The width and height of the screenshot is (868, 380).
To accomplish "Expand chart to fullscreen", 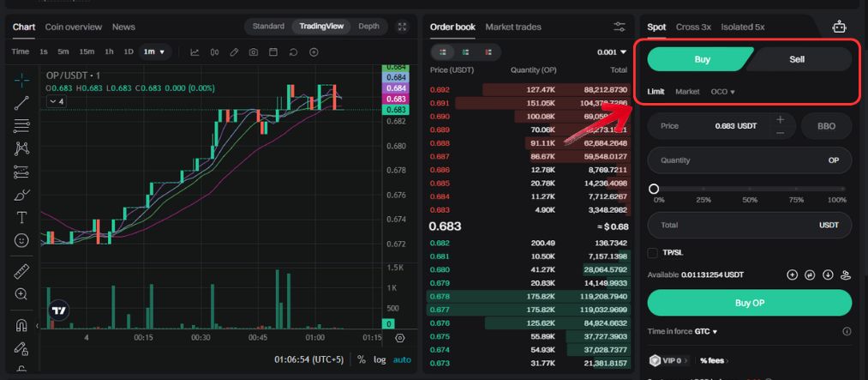I will click(x=403, y=27).
